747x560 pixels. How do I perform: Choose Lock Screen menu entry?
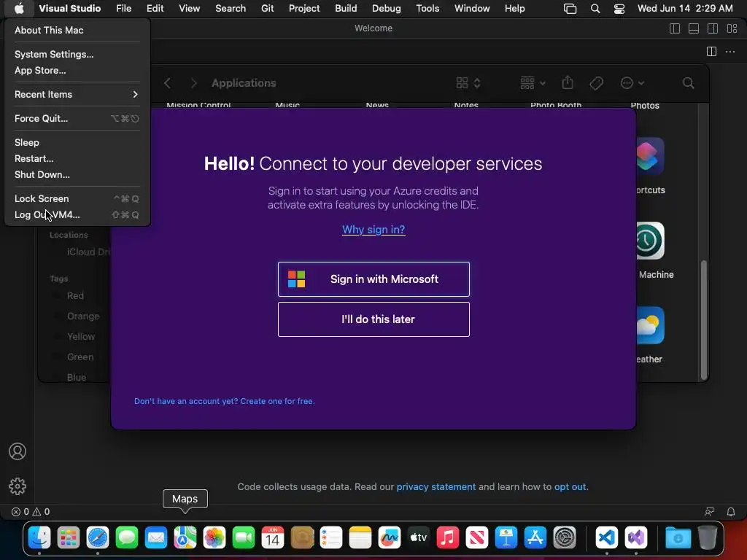[77, 198]
